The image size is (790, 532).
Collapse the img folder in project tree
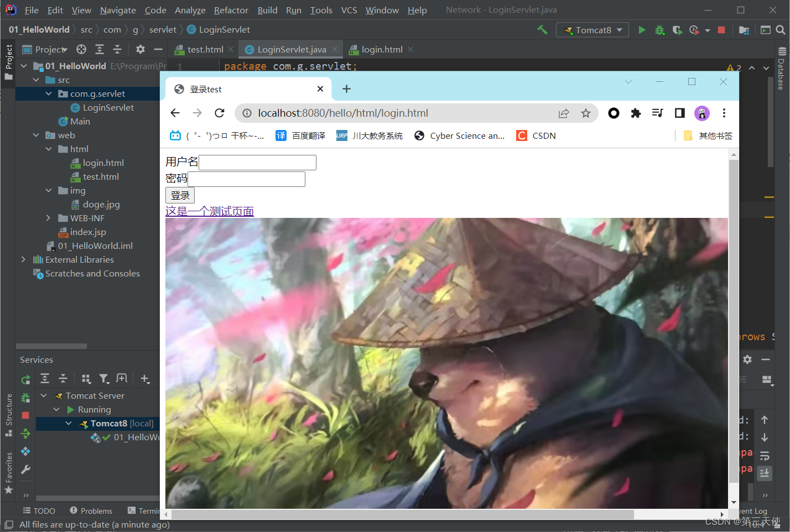(49, 190)
